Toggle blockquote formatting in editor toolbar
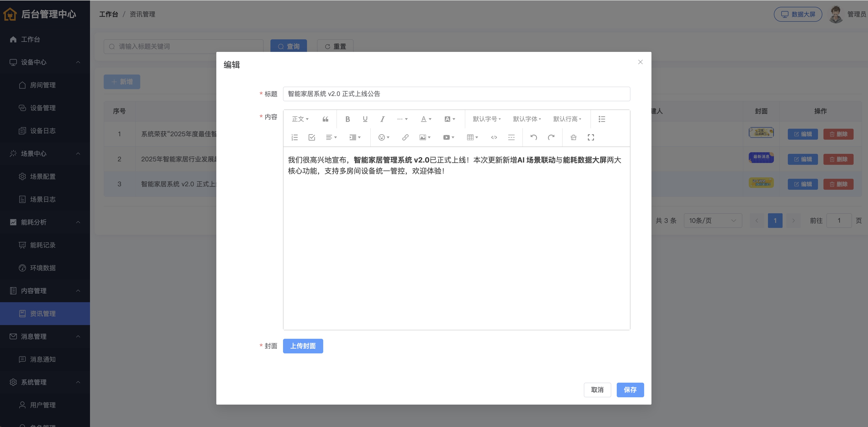This screenshot has height=427, width=868. [x=325, y=119]
